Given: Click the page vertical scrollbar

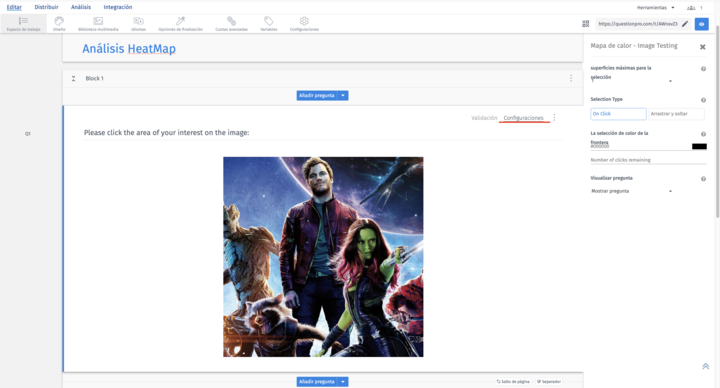Looking at the screenshot, I should pos(717,121).
